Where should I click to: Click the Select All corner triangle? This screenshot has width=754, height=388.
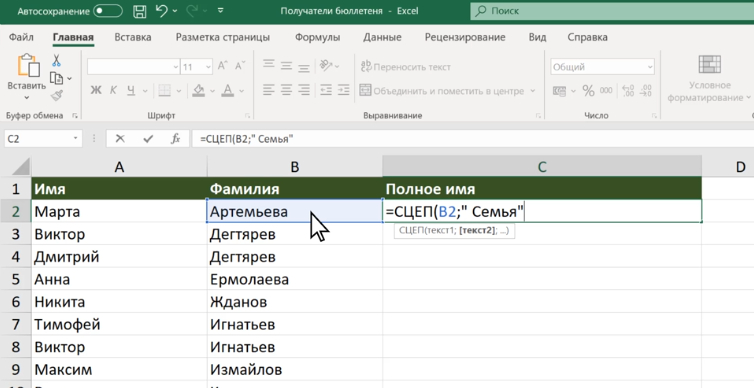point(20,167)
